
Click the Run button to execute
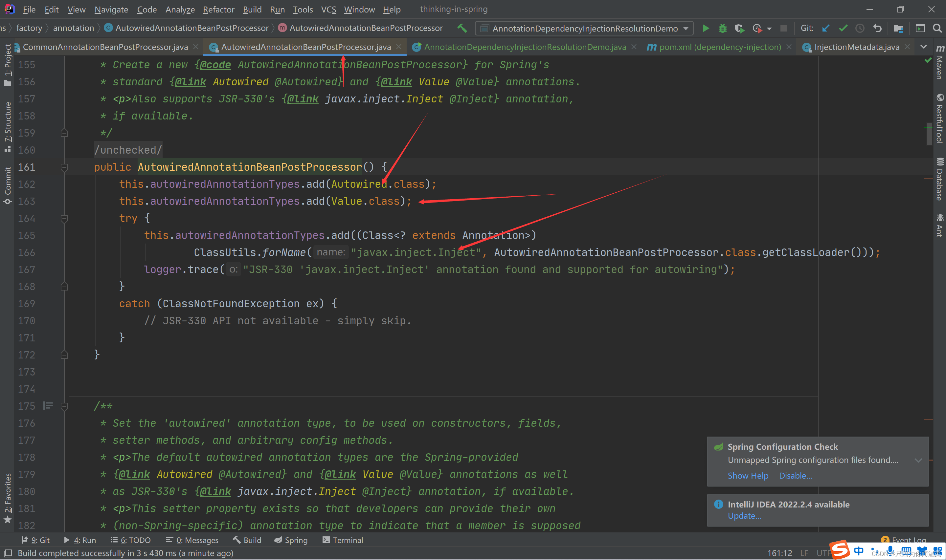705,28
